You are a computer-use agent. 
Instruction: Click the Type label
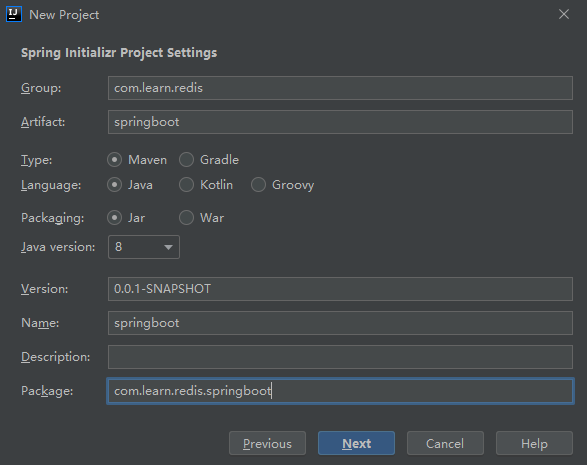(37, 160)
